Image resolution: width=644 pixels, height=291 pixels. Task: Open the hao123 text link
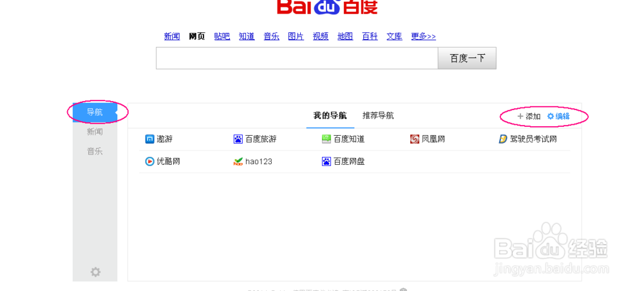pos(259,162)
